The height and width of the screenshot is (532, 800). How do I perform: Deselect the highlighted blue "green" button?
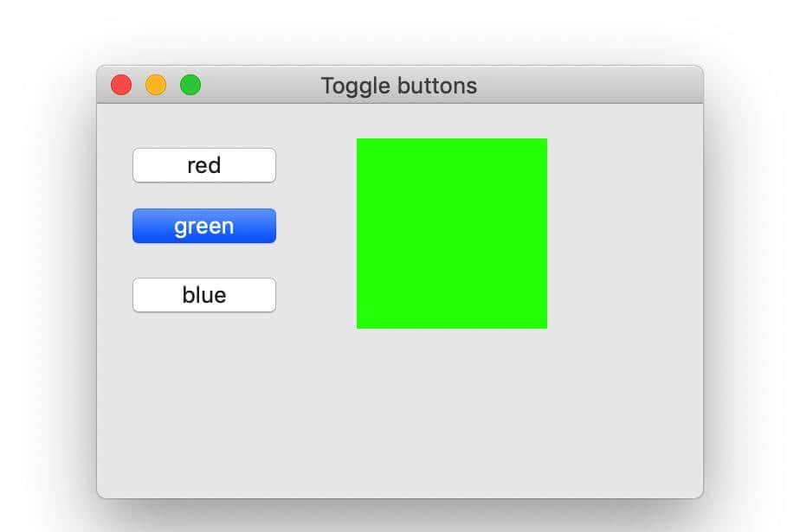point(203,226)
